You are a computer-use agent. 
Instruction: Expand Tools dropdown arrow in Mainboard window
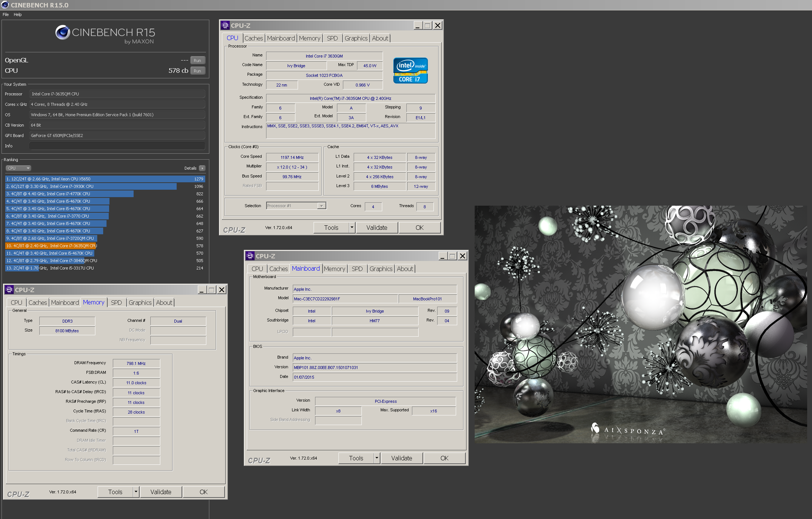point(377,458)
